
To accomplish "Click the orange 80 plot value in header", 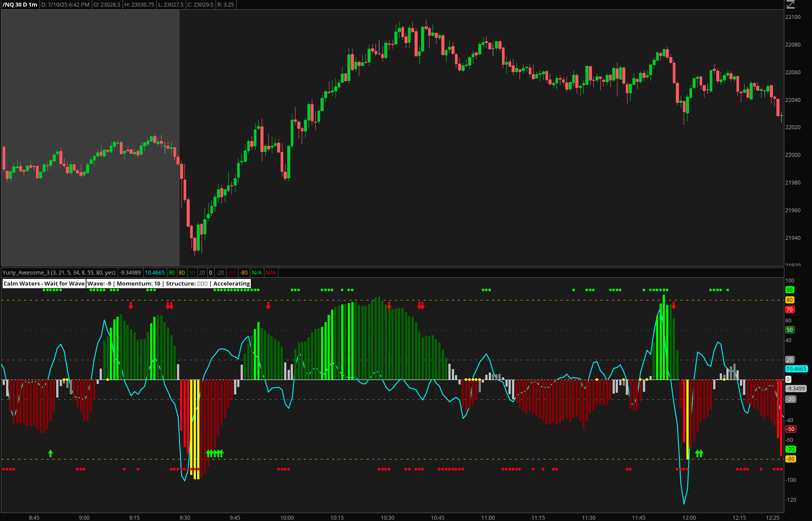I will pos(182,273).
